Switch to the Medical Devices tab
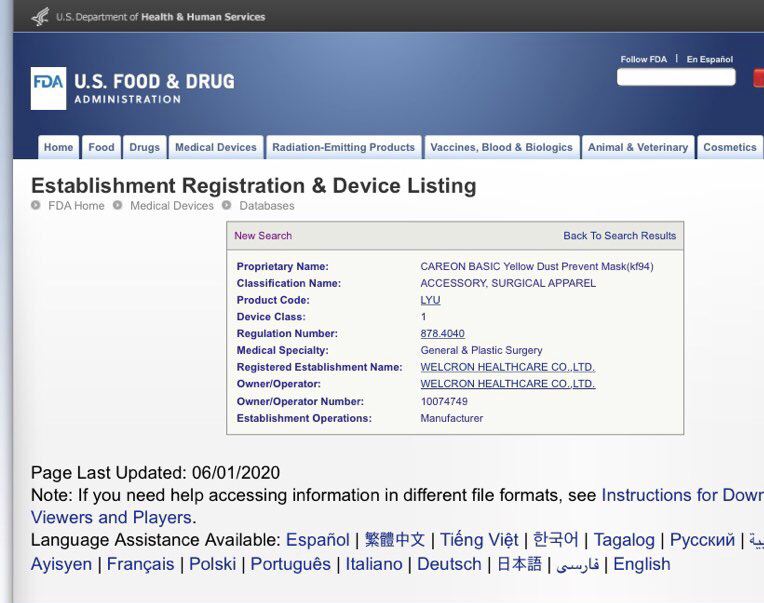The image size is (764, 603). point(216,147)
